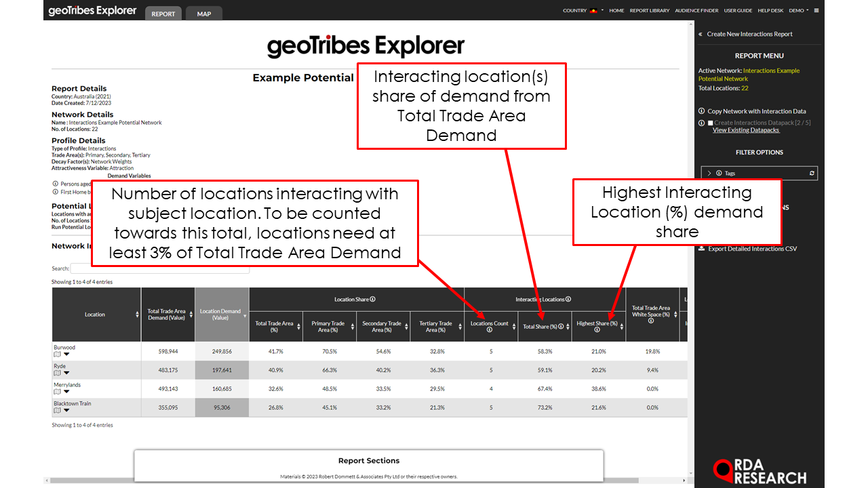
Task: Open the DEMO user dropdown
Action: click(x=799, y=11)
